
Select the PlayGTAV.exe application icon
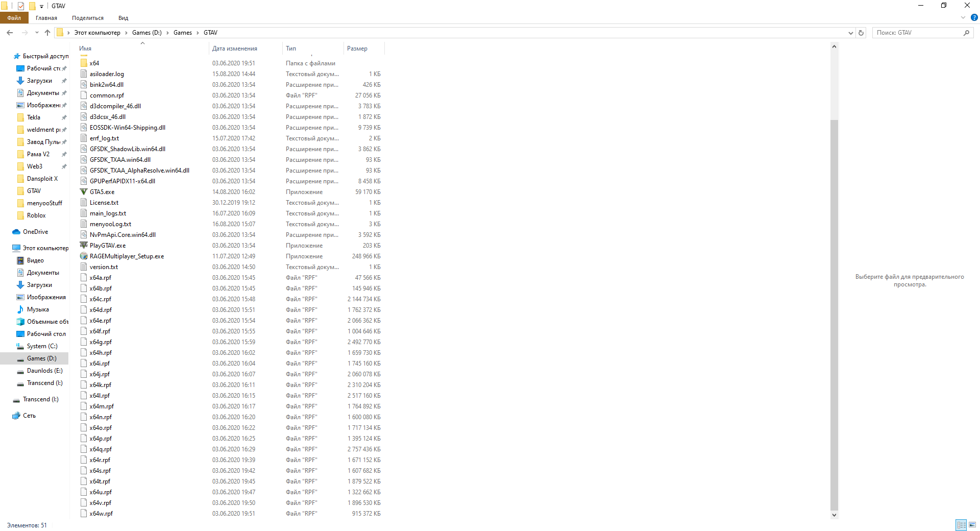coord(84,246)
